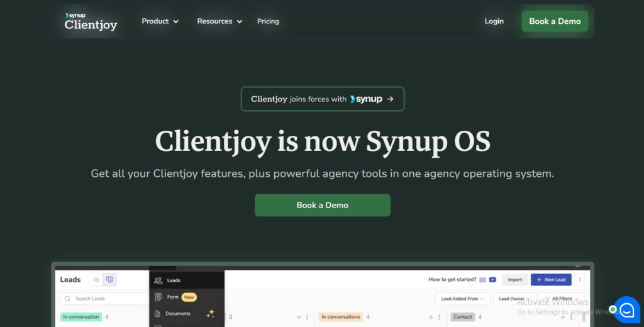The image size is (644, 327).
Task: Open the Clientjoy joins forces with Synup banner
Action: [322, 99]
